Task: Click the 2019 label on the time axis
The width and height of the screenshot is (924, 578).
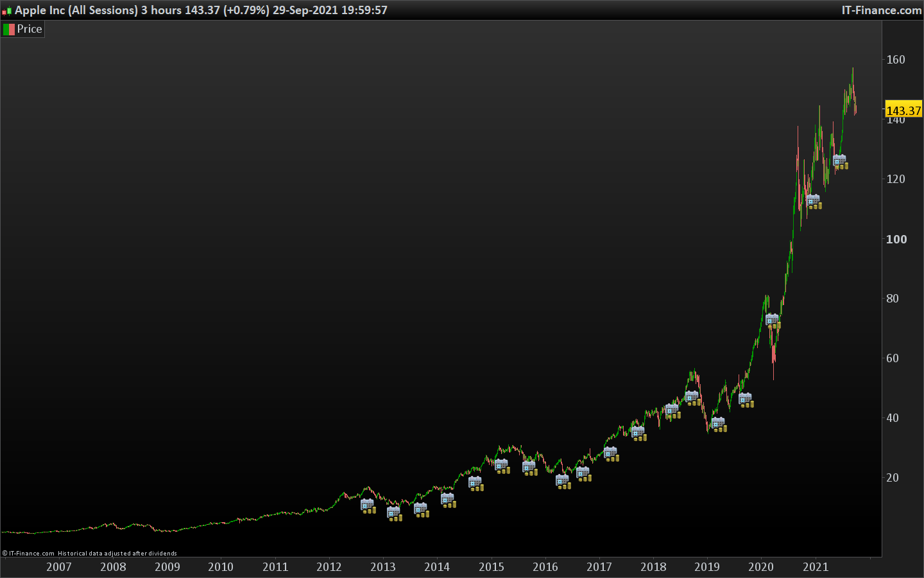Action: 707,567
